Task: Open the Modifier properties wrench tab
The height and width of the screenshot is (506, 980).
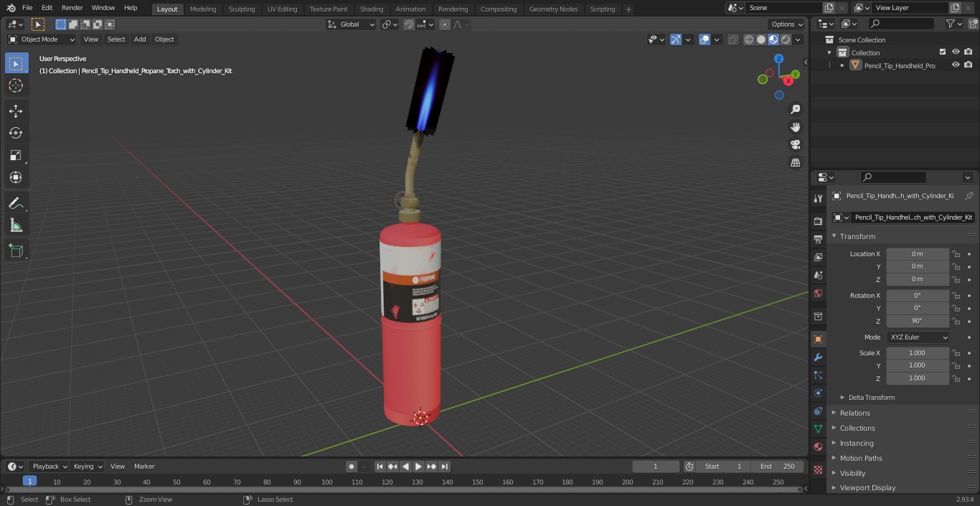Action: pos(818,357)
